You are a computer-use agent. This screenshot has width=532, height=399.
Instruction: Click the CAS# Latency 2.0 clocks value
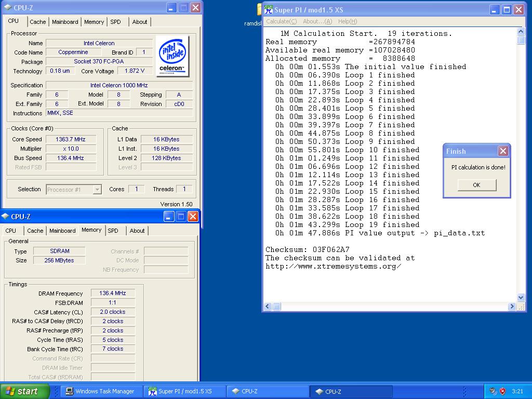point(113,312)
